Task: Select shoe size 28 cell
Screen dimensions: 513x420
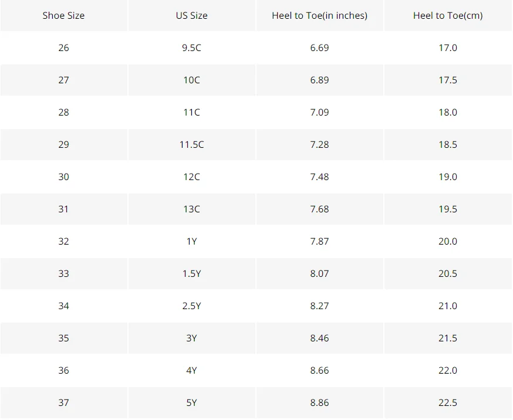Action: click(63, 112)
